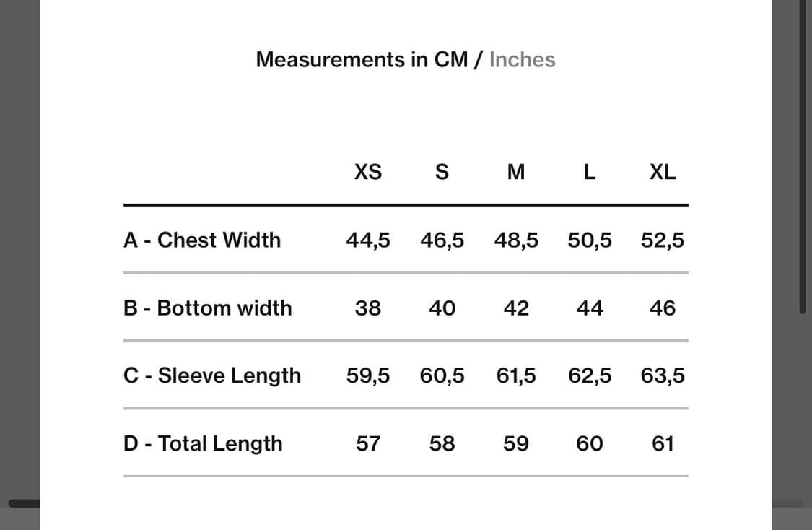Select the D - Total Length row label

[x=203, y=443]
